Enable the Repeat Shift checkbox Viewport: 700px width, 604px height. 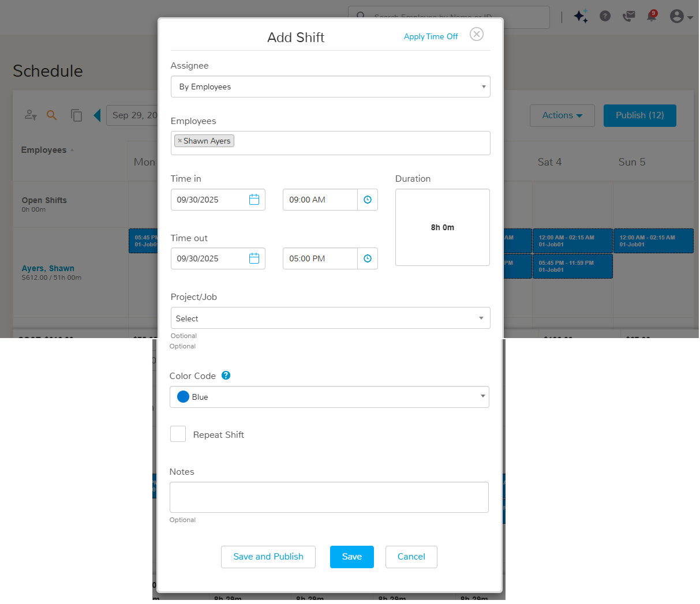(178, 434)
